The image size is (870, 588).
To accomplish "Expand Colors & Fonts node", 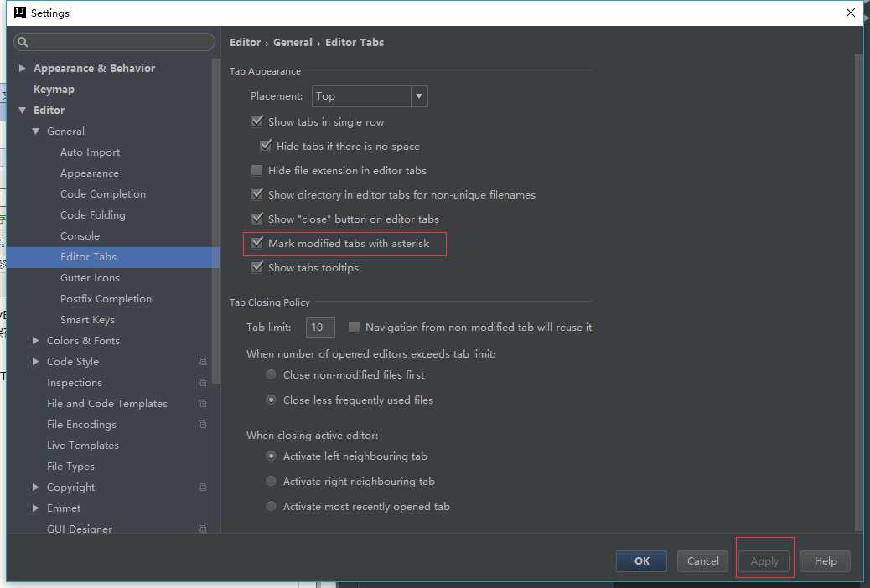I will click(x=35, y=341).
